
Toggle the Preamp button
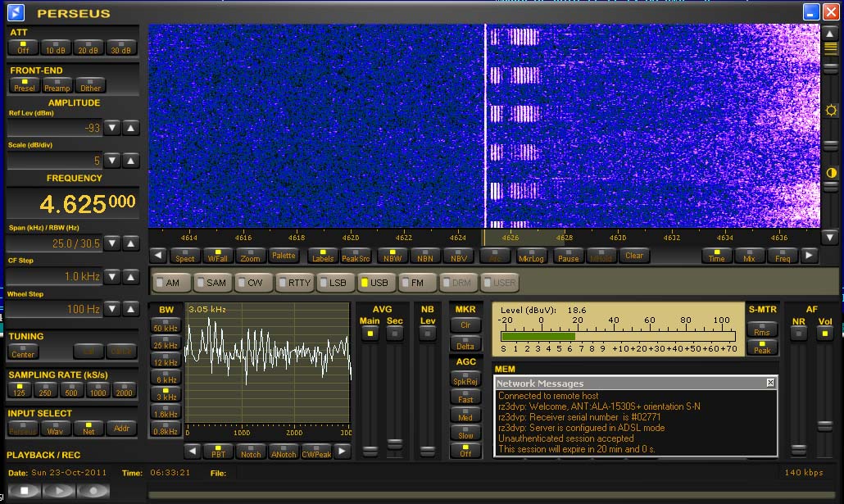pyautogui.click(x=57, y=85)
